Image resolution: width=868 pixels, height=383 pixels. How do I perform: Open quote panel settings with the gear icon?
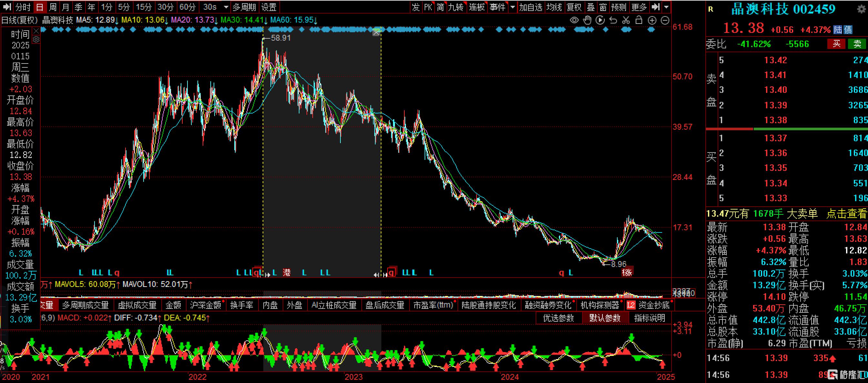coord(861,9)
